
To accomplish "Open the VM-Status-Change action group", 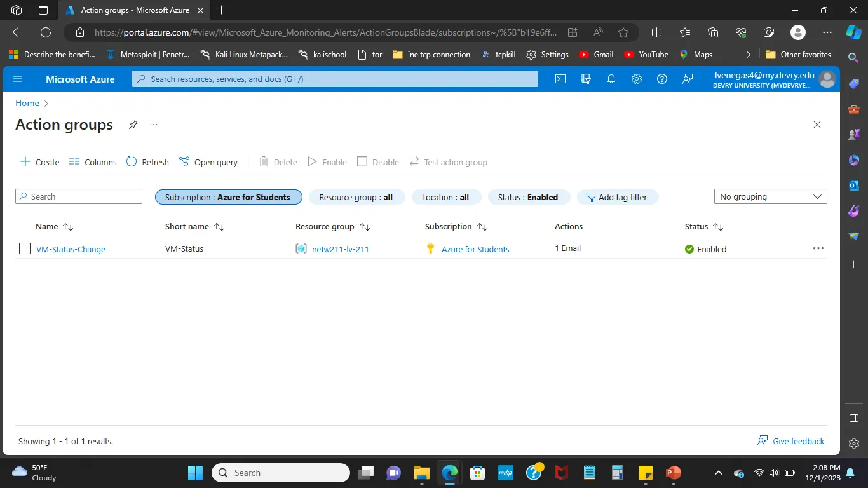I will click(71, 249).
